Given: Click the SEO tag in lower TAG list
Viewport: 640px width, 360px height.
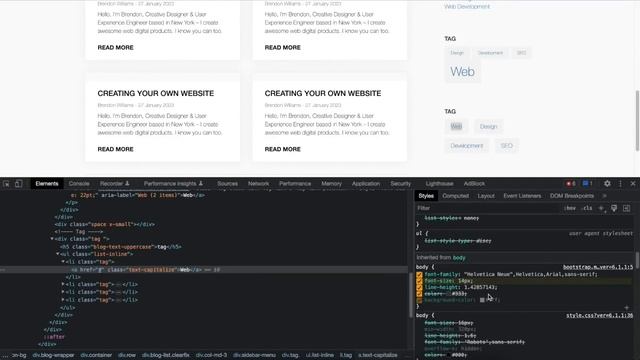Looking at the screenshot, I should point(507,146).
